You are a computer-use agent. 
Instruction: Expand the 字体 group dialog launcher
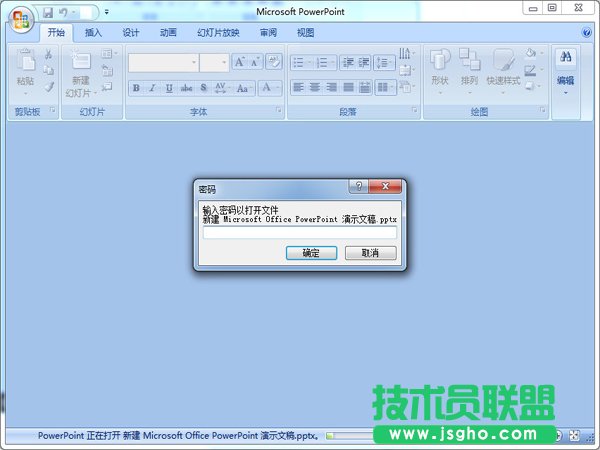click(278, 112)
